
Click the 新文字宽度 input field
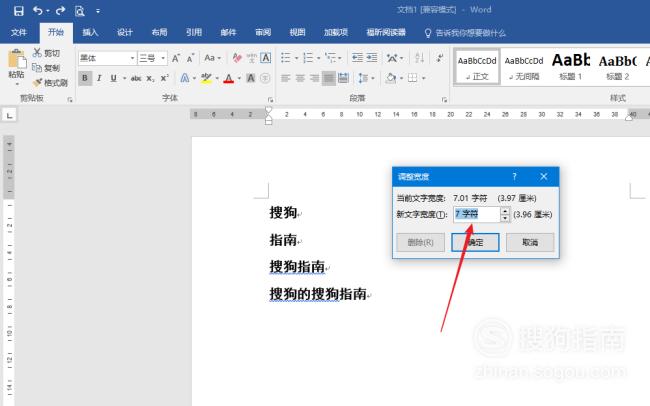476,214
